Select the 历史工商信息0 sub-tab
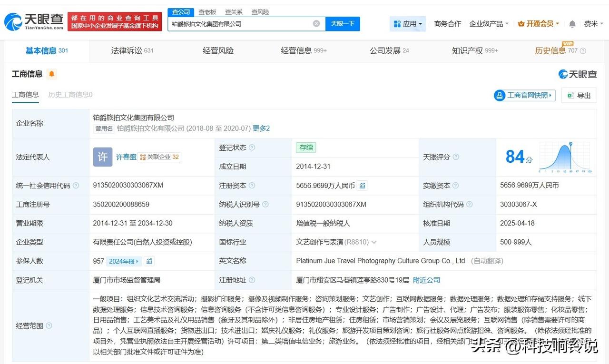The width and height of the screenshot is (609, 364). click(70, 95)
